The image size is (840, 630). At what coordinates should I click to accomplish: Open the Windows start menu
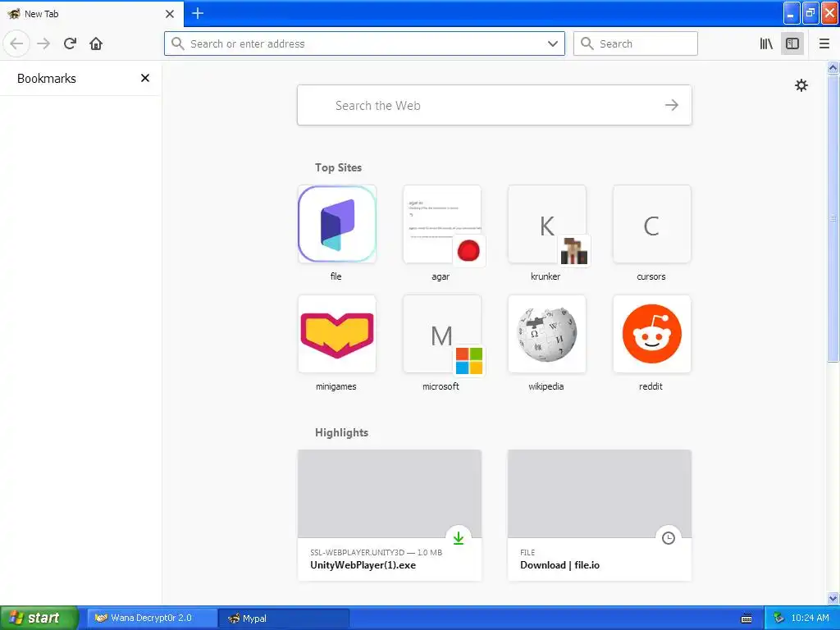point(39,618)
